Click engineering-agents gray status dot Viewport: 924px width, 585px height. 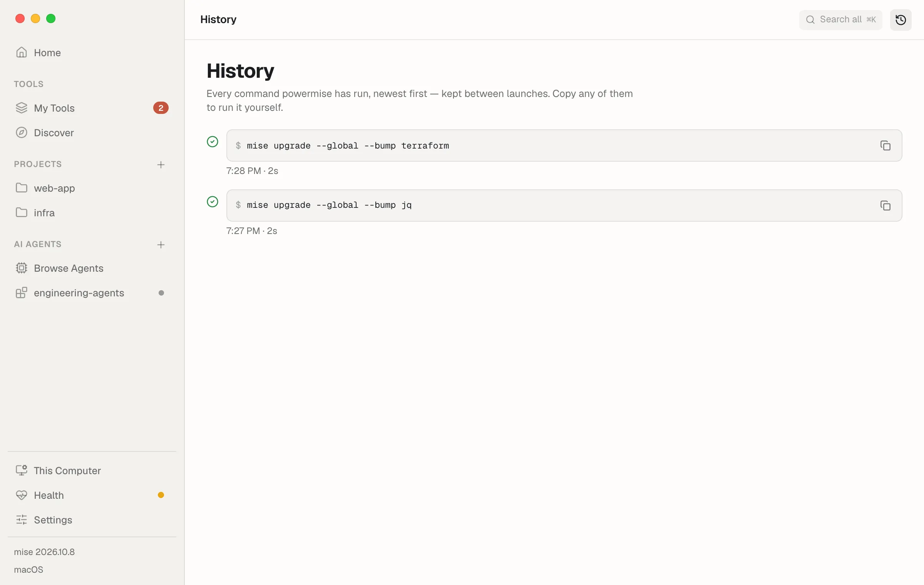click(x=161, y=293)
